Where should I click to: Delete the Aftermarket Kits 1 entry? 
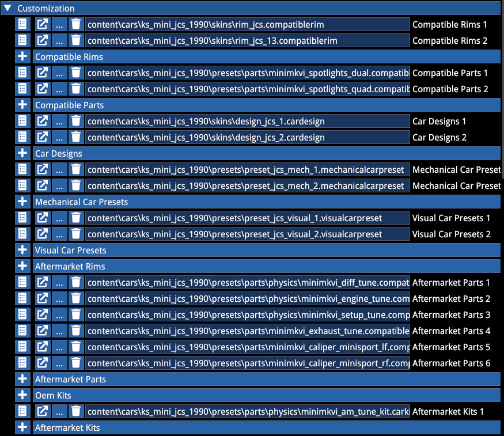(76, 411)
